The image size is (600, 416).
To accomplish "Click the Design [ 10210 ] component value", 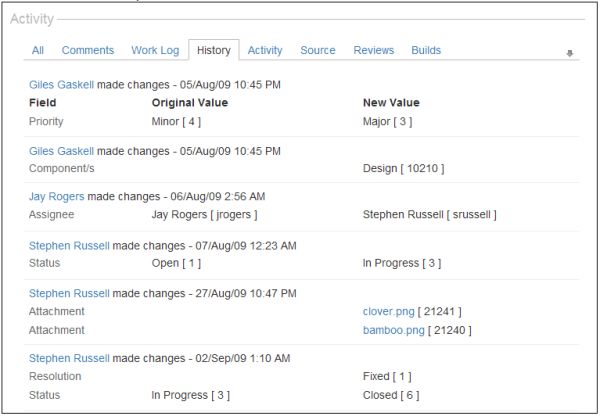I will coord(404,168).
